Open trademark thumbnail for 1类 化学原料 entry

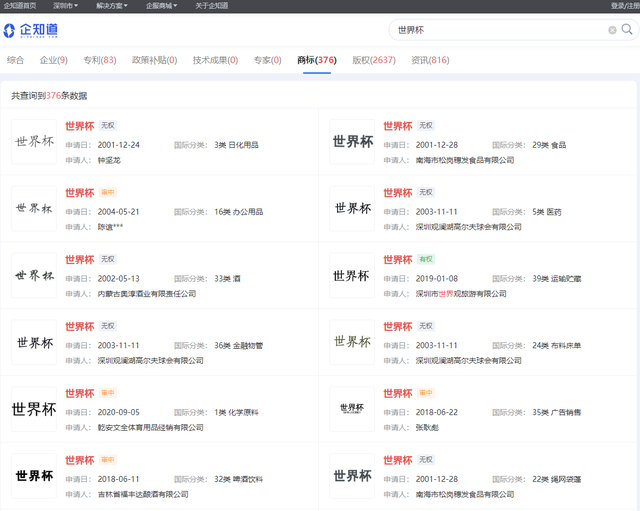[34, 409]
